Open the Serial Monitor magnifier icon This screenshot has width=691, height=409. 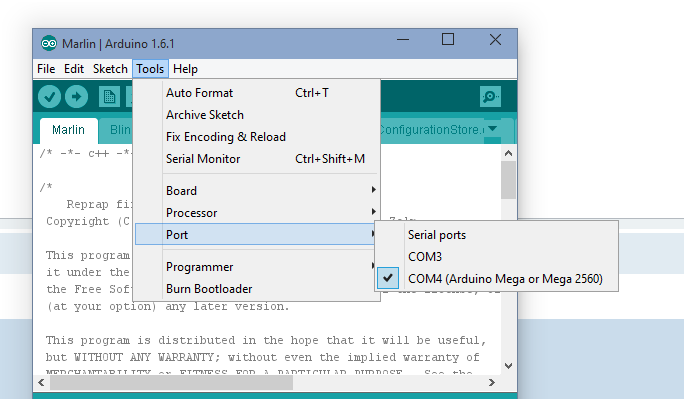tap(490, 97)
